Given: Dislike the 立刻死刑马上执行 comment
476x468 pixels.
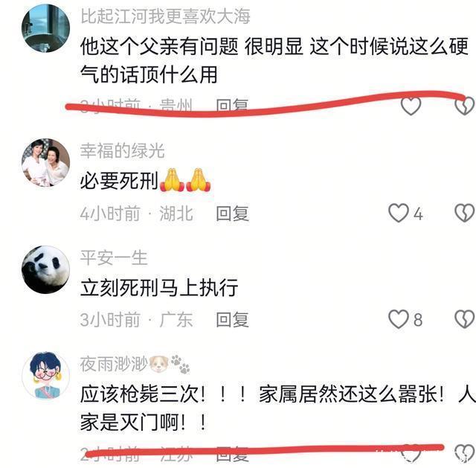Looking at the screenshot, I should click(x=464, y=319).
